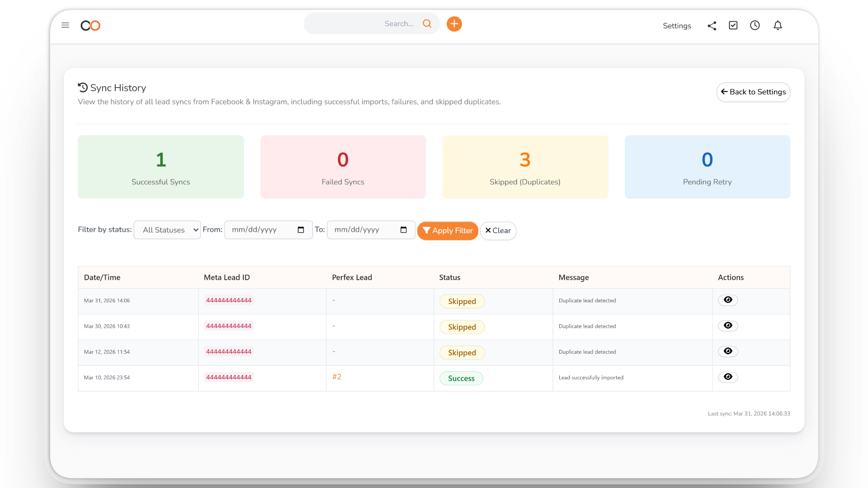Open the All Statuses filter dropdown

(167, 230)
